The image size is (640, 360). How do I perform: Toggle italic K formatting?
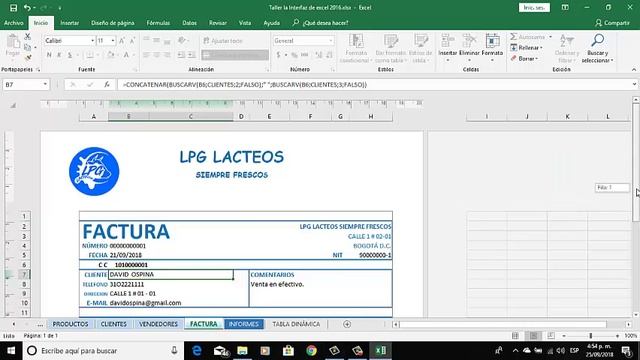[59, 55]
